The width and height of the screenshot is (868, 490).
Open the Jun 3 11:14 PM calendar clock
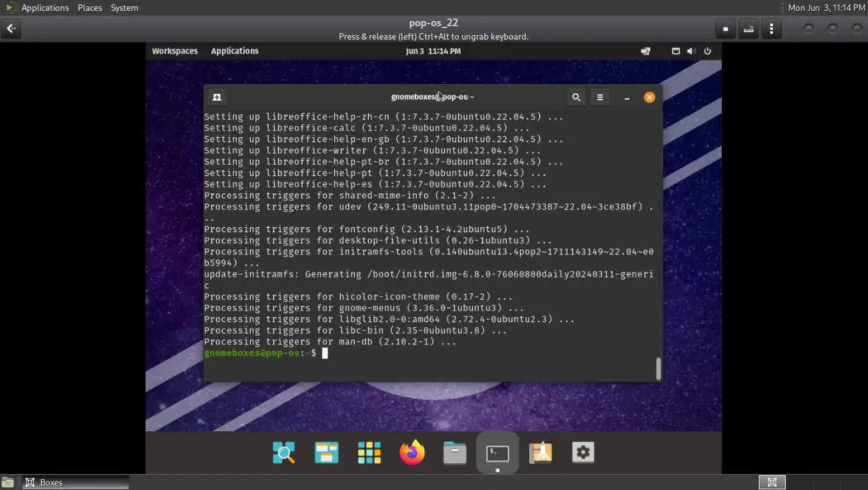click(x=433, y=51)
